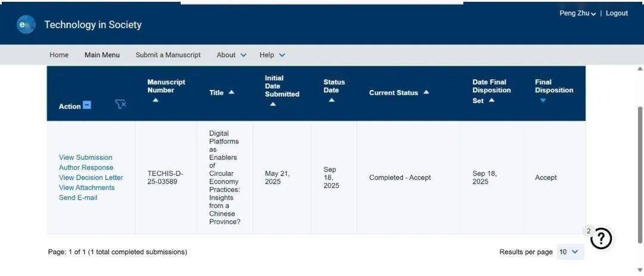This screenshot has height=276, width=644.
Task: Click the Logout link
Action: click(x=617, y=13)
